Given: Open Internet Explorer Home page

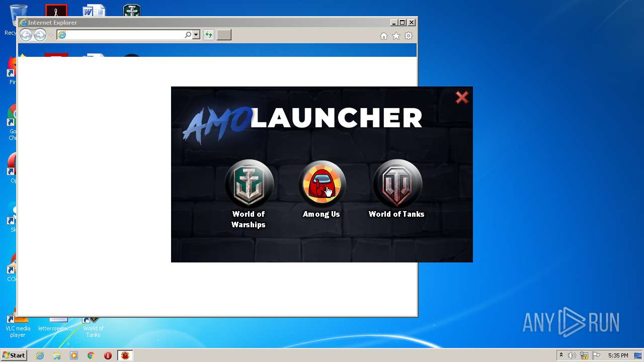Looking at the screenshot, I should pos(384,36).
